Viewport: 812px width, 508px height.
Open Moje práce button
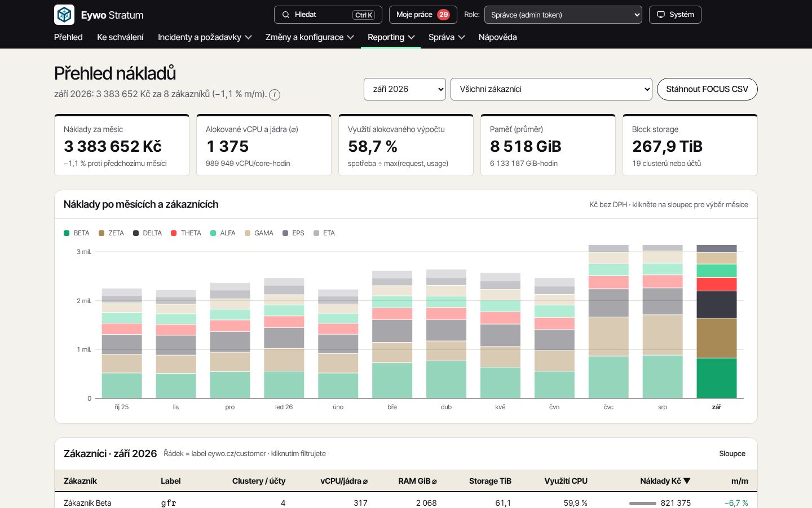(x=423, y=15)
